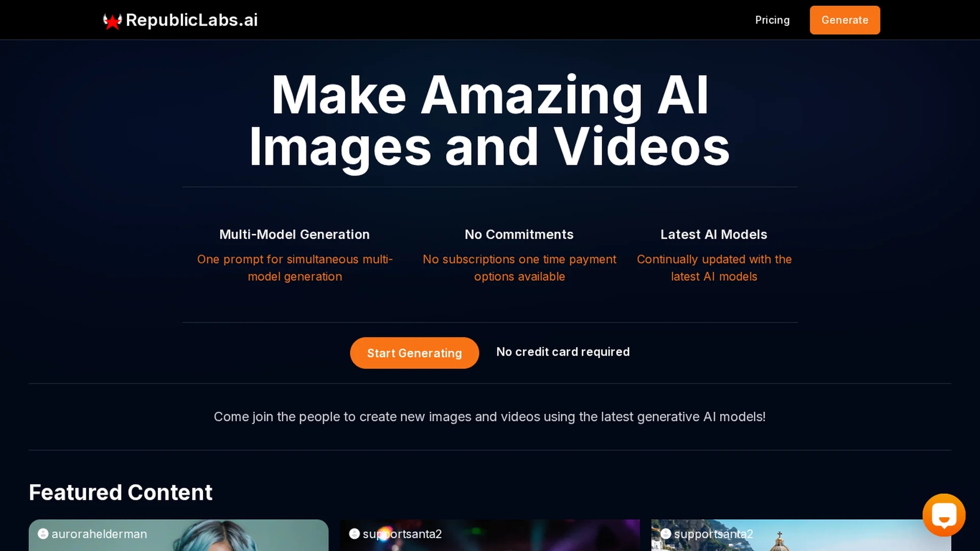Open the Pricing page

click(x=772, y=20)
